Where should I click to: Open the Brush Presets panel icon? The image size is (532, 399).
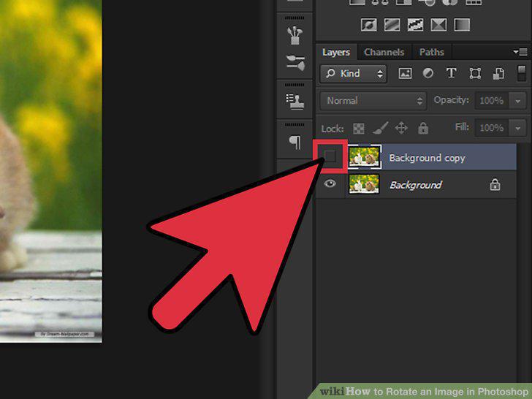tap(294, 35)
